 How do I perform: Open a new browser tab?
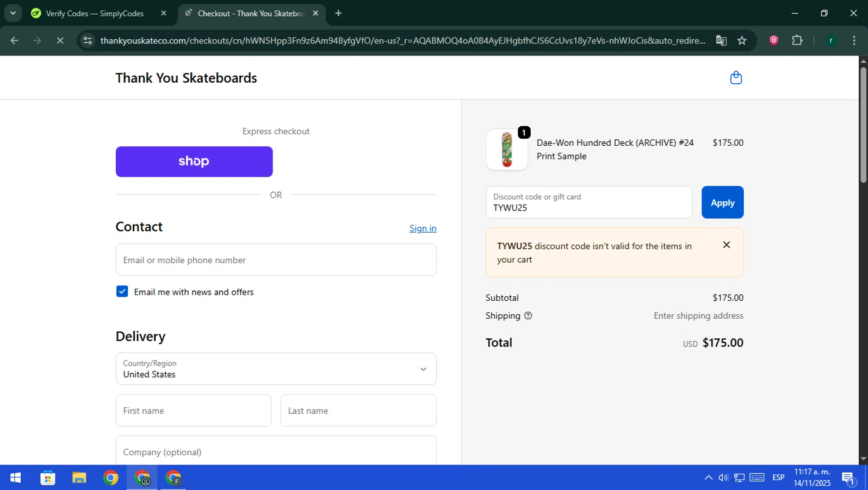(x=339, y=13)
